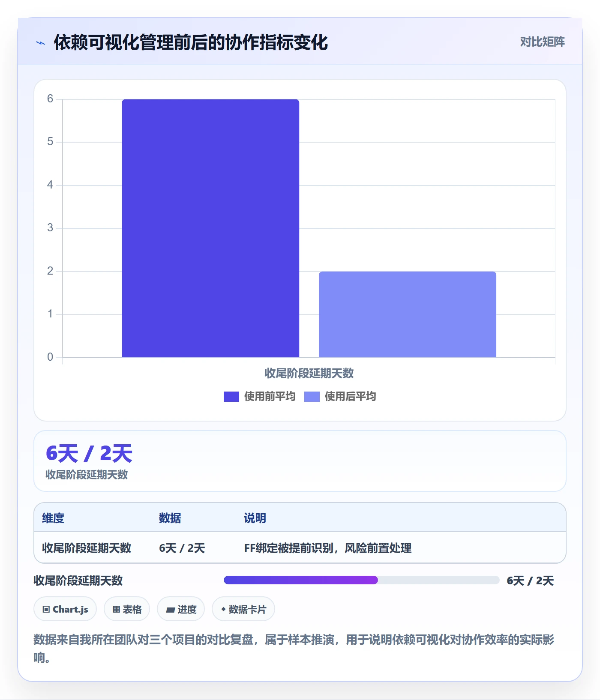The width and height of the screenshot is (600, 700).
Task: Click the card title 依赖可视化管理前后的协作指标变化
Action: [x=191, y=42]
